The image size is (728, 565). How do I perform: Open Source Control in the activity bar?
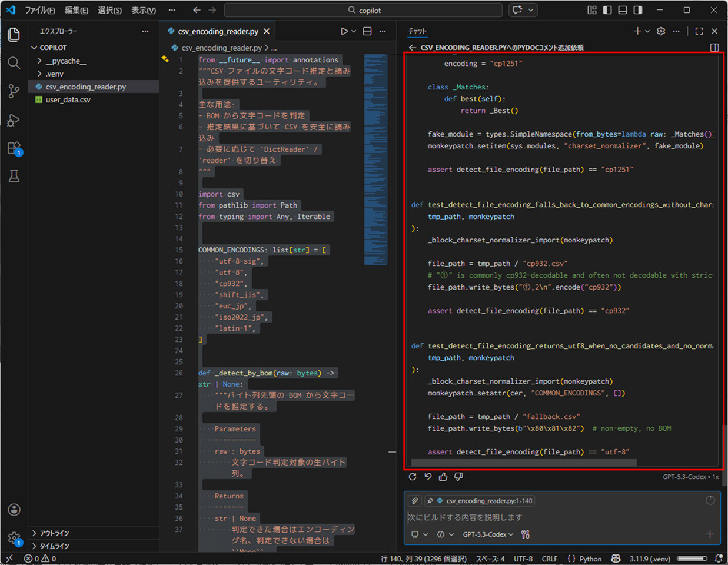point(14,91)
